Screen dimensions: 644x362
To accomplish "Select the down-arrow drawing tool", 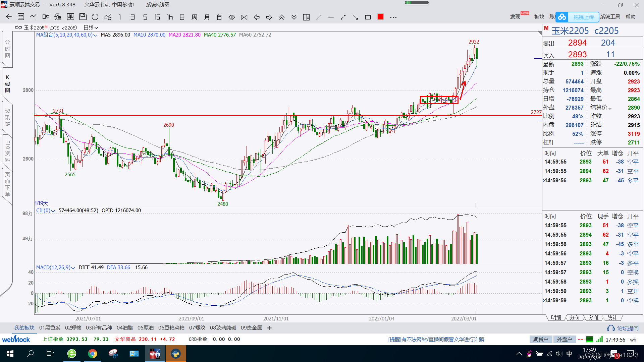I will (356, 17).
